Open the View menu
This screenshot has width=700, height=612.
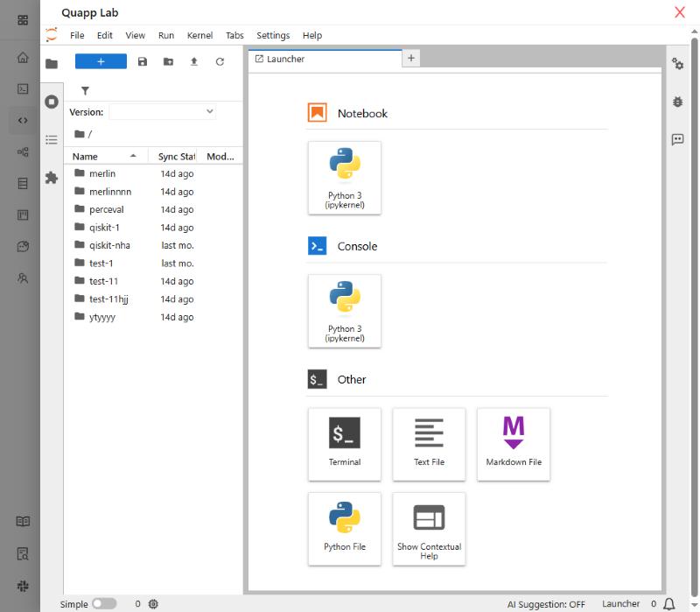(x=136, y=35)
